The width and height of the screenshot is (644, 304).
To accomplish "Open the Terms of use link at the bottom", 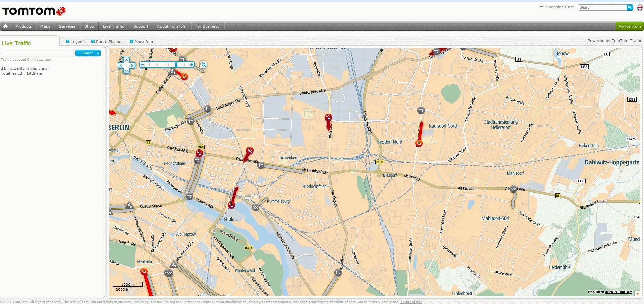I will (411, 302).
